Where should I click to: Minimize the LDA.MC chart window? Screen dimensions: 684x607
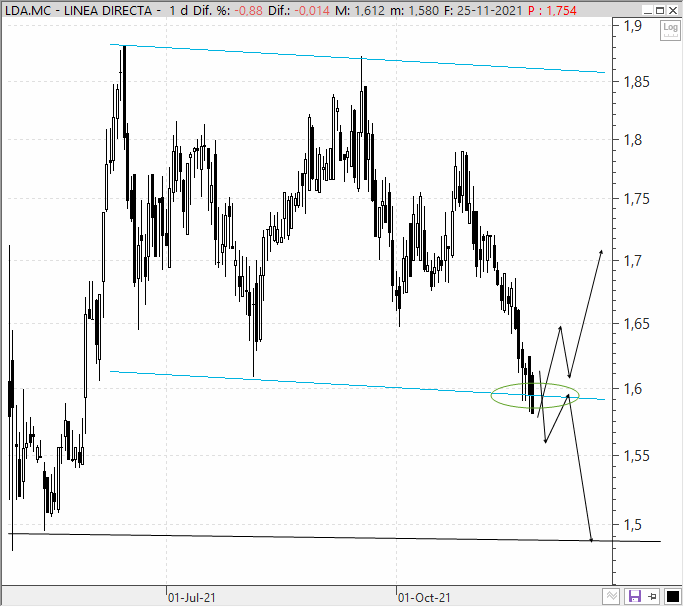(648, 10)
